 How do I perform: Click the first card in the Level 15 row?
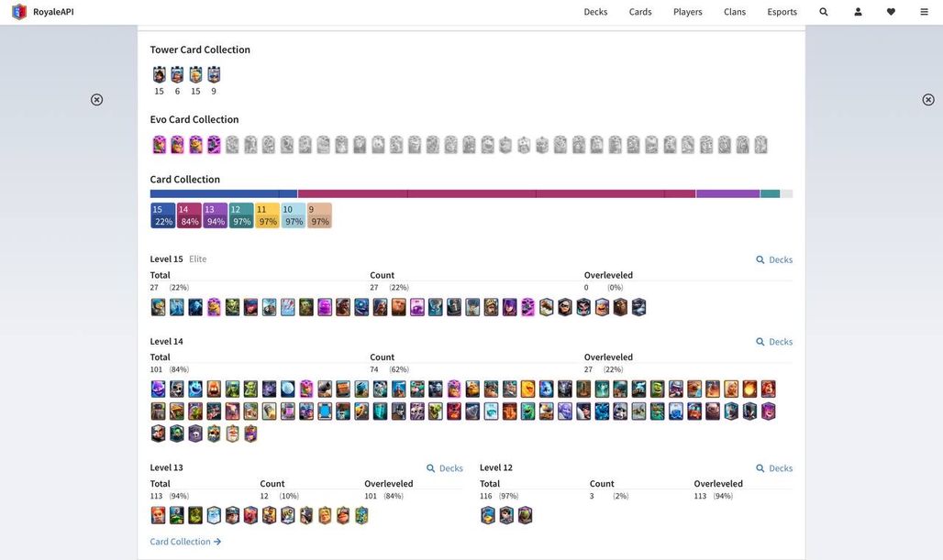pos(158,307)
